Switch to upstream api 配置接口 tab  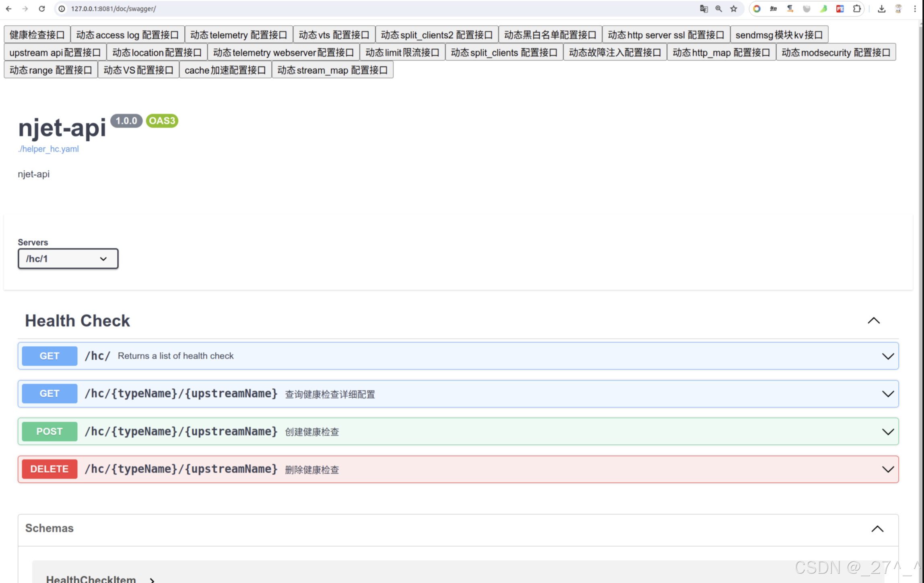[55, 52]
